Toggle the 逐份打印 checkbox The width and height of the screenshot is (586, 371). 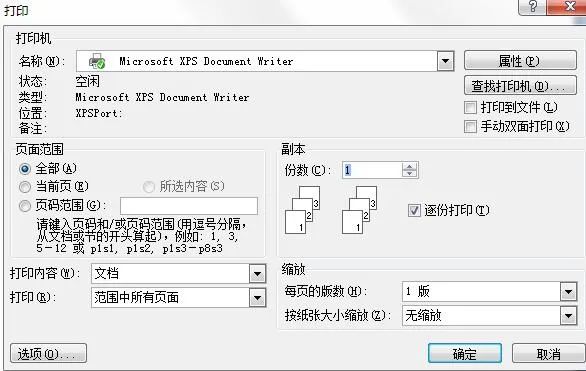[x=414, y=210]
